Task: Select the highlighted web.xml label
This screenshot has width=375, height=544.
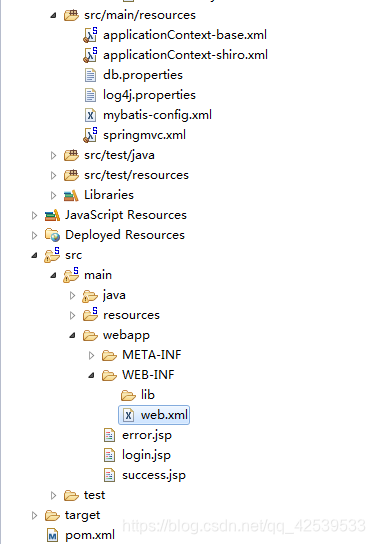Action: 164,415
